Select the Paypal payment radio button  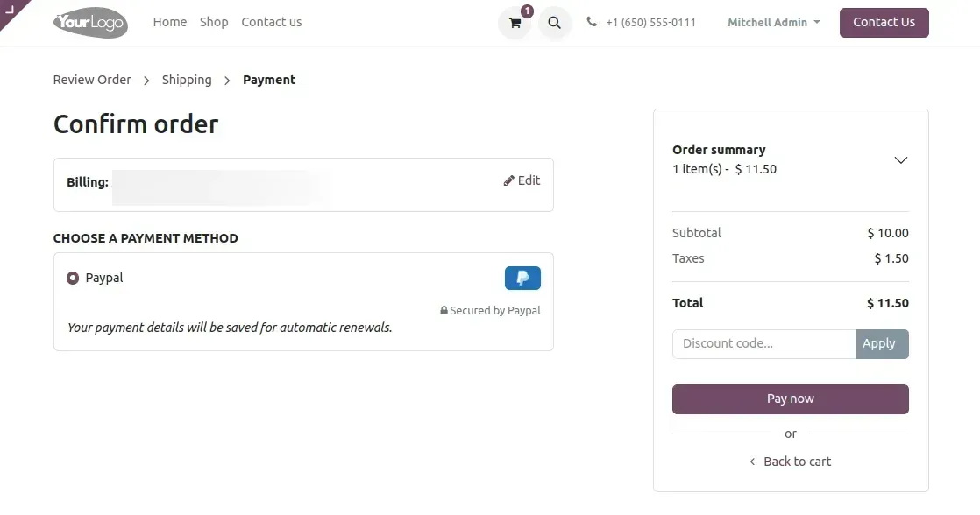[73, 277]
